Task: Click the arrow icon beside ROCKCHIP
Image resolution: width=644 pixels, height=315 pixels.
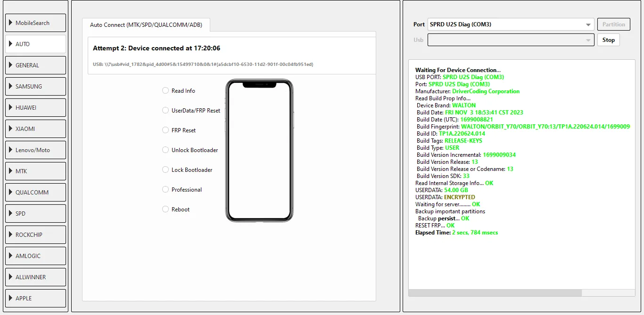Action: point(10,235)
